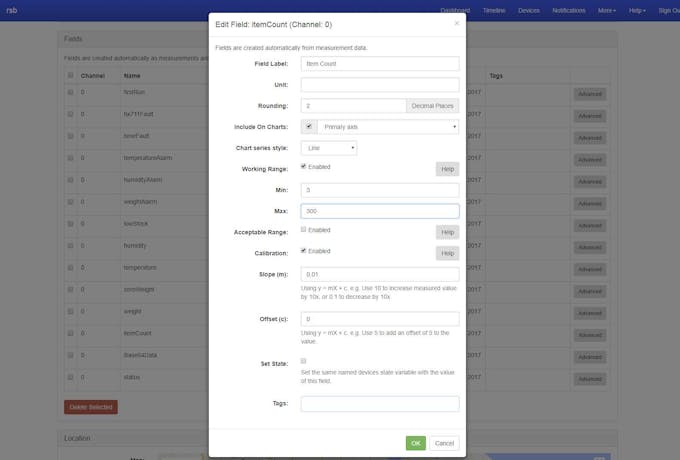Click Advanced button in itemCount row
The width and height of the screenshot is (680, 460).
coord(590,335)
